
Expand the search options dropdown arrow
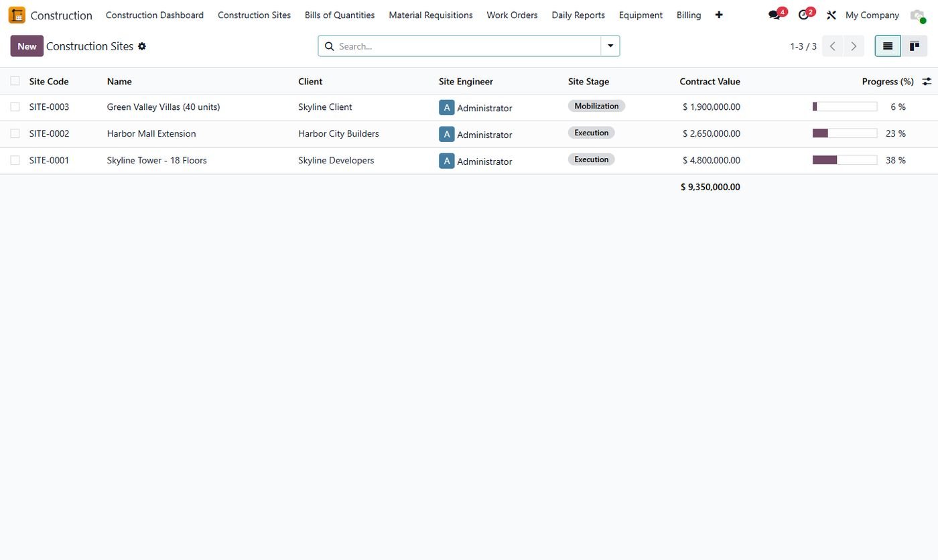pyautogui.click(x=610, y=46)
